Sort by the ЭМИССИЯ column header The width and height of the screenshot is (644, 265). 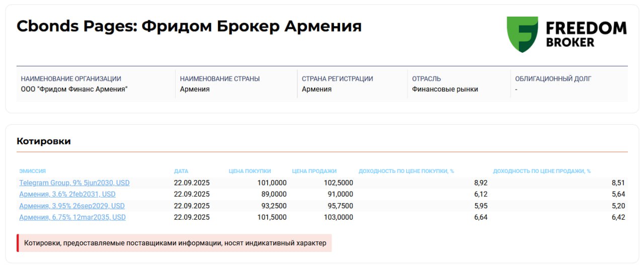33,171
